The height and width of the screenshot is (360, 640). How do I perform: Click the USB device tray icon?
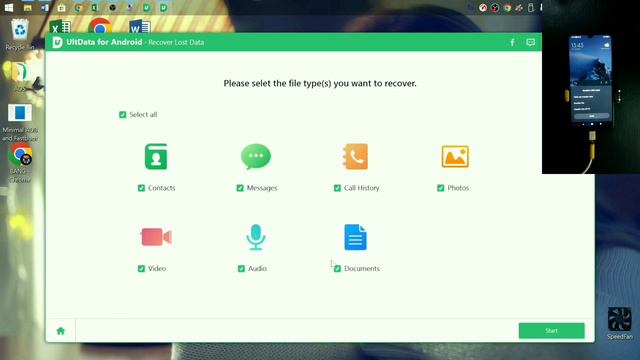pos(531,7)
